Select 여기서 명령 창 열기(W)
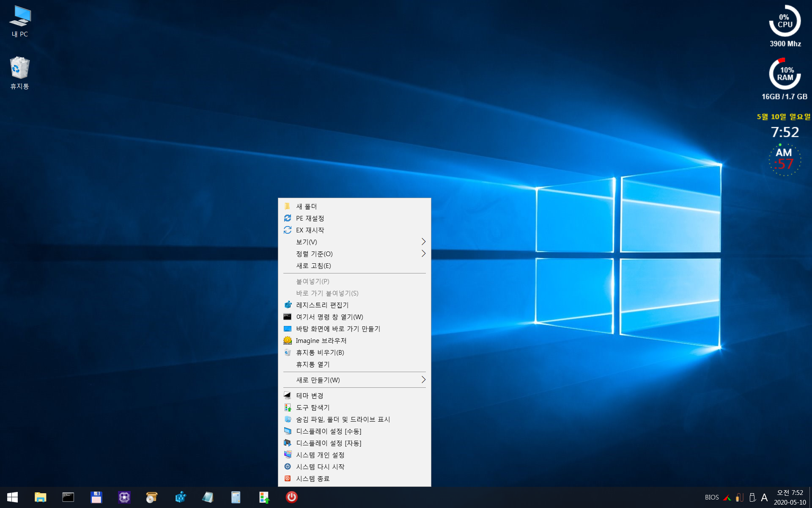The width and height of the screenshot is (812, 508). click(354, 317)
